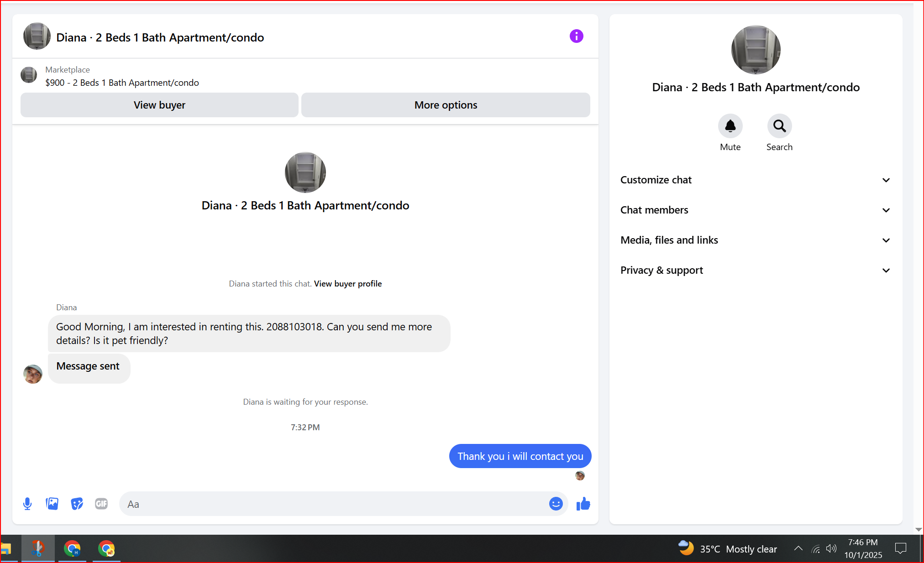Open the volume control icon
The height and width of the screenshot is (563, 924).
pyautogui.click(x=831, y=548)
